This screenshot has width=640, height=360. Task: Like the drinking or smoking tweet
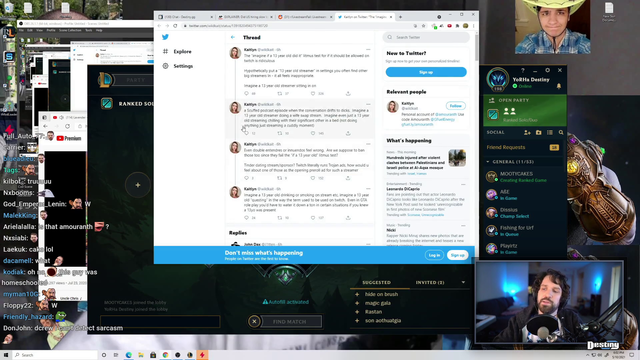[x=313, y=218]
